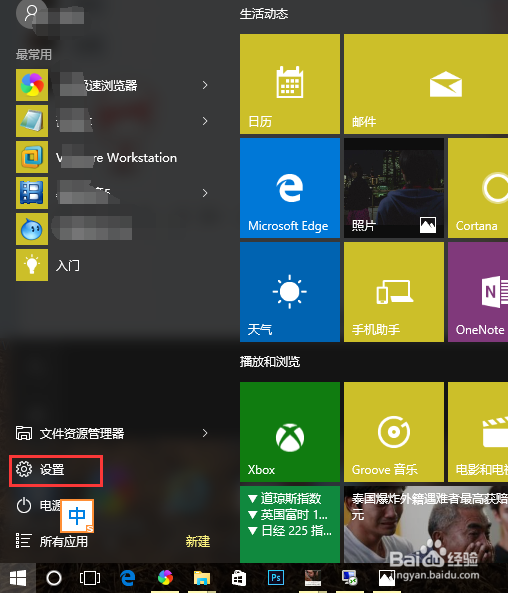
Task: Open the News tile about 泰国爆炸
Action: coord(426,524)
